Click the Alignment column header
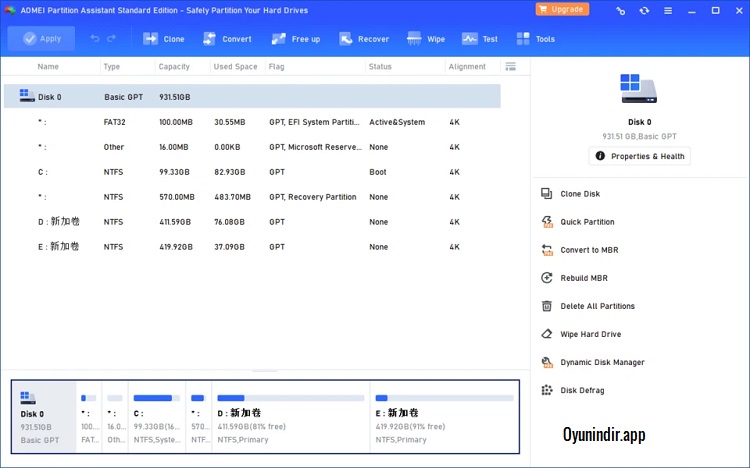 (467, 67)
